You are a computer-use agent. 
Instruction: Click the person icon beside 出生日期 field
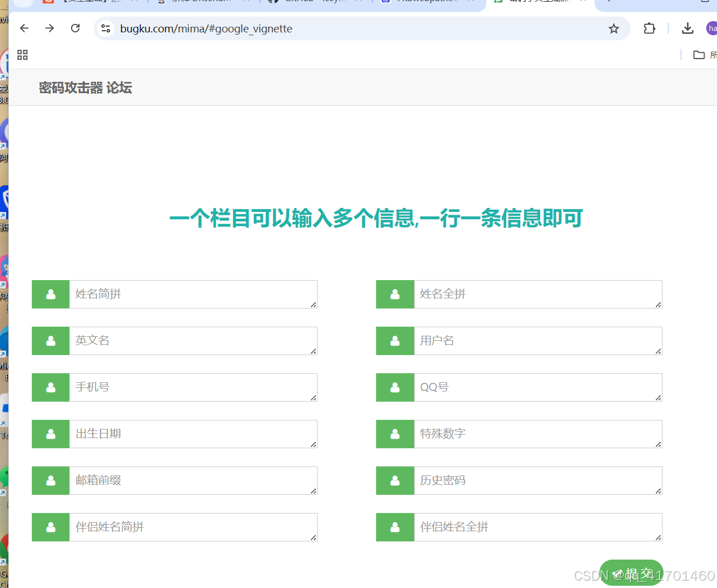point(50,433)
